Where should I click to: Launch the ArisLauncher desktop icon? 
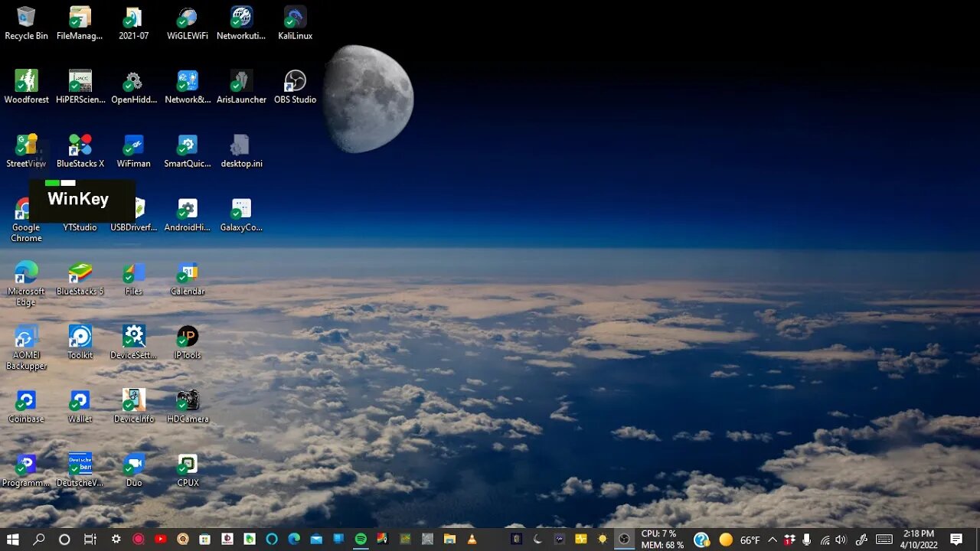(x=241, y=86)
